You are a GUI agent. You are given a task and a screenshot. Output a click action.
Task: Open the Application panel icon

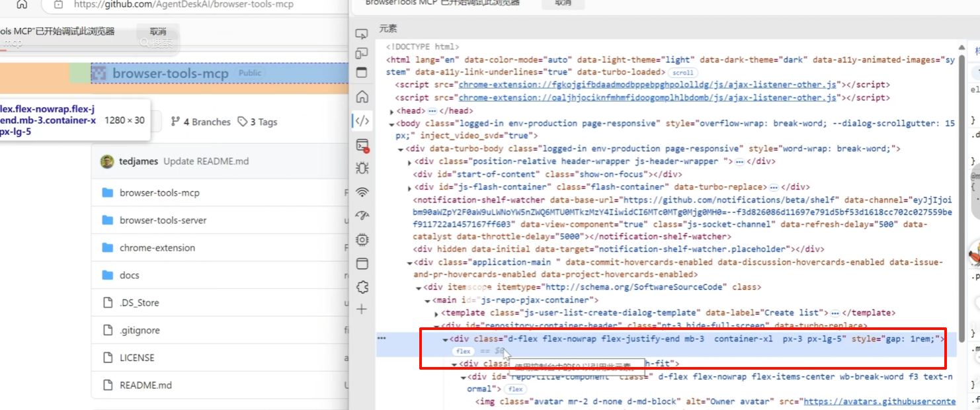click(x=362, y=264)
